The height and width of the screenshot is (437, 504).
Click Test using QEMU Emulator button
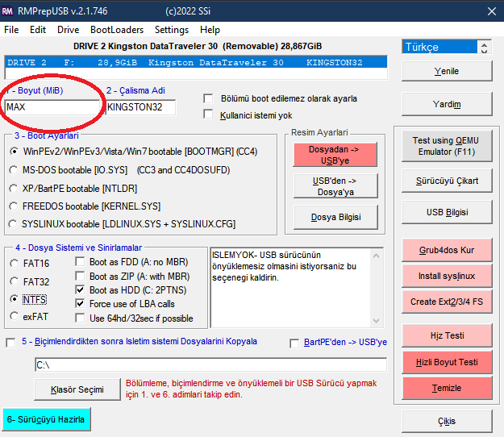pos(447,146)
